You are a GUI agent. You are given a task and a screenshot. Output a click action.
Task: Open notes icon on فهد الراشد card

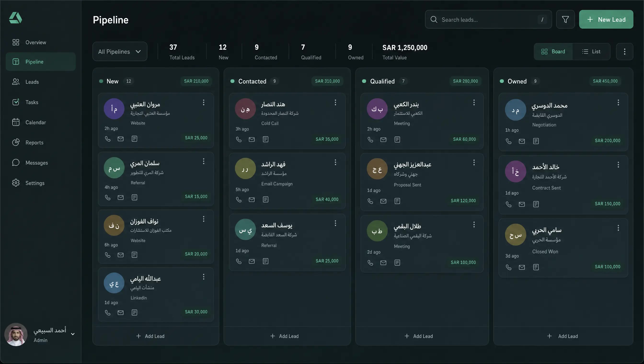(x=266, y=199)
